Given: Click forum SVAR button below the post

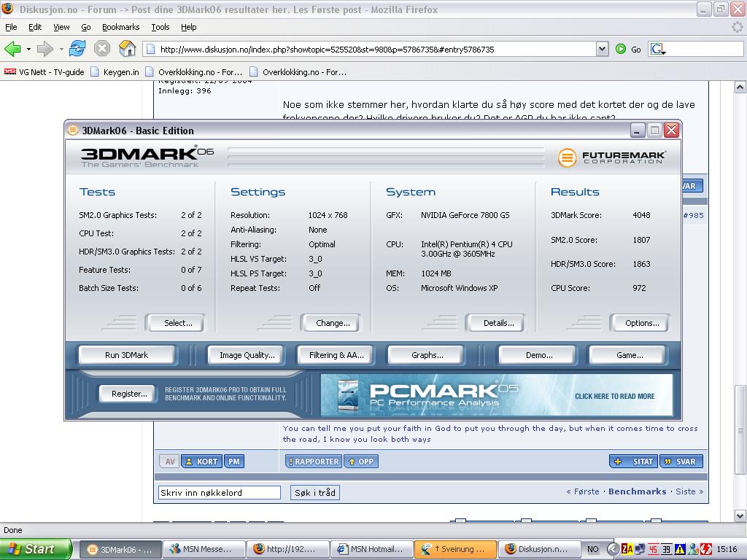Looking at the screenshot, I should [681, 462].
